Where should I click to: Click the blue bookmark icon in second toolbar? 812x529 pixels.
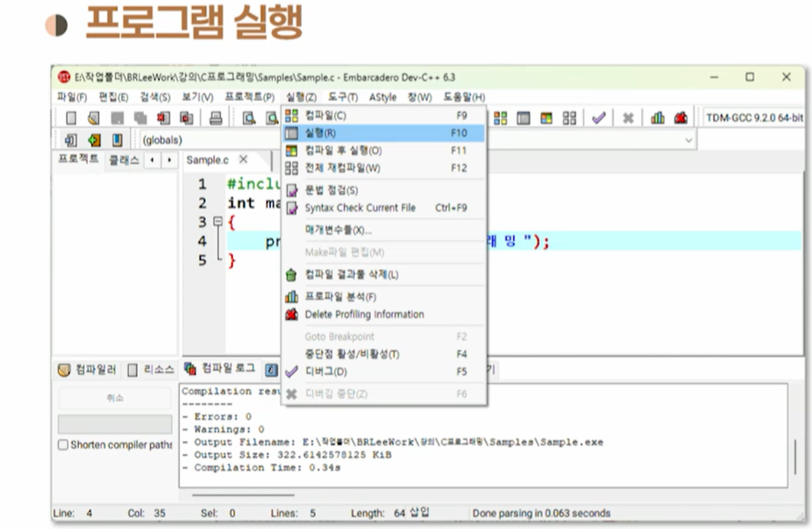118,140
